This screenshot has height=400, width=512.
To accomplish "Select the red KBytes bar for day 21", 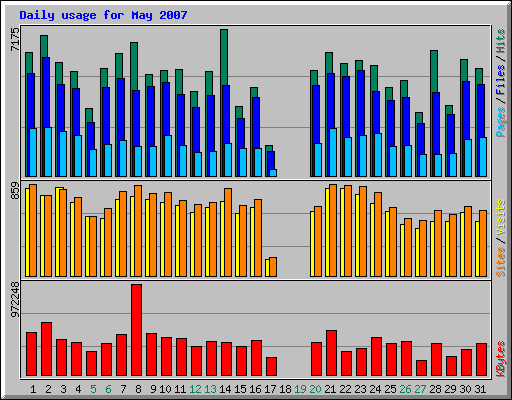I will (x=331, y=353).
